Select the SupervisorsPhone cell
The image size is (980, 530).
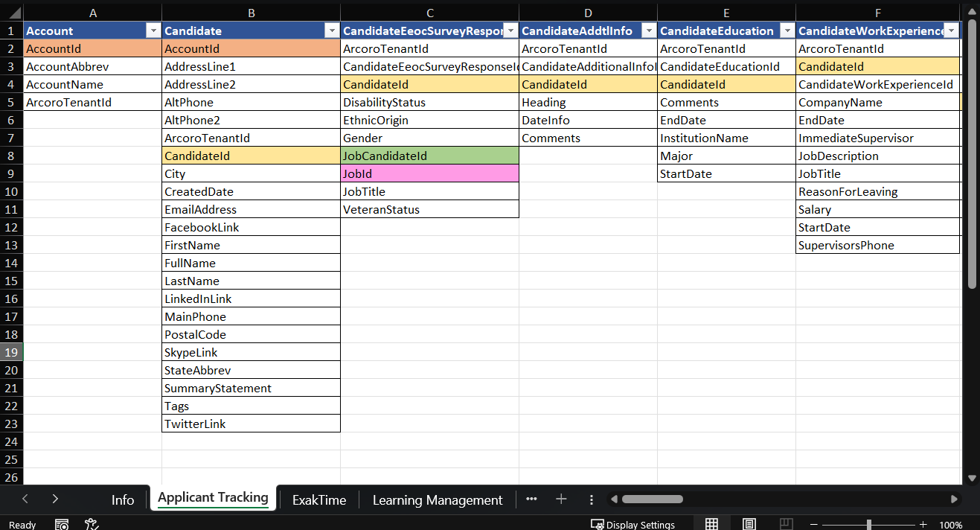tap(878, 245)
